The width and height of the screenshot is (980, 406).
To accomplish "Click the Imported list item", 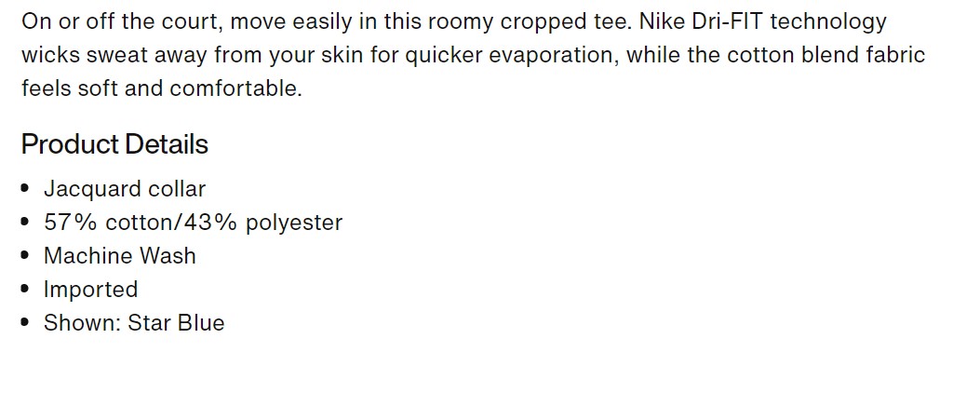I will (x=90, y=290).
